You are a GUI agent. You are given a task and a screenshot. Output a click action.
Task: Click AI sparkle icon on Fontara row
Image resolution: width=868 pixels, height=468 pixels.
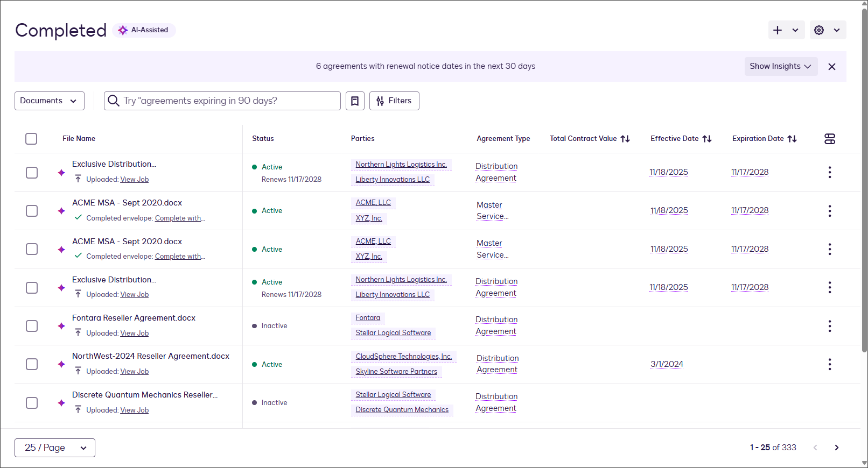coord(61,326)
